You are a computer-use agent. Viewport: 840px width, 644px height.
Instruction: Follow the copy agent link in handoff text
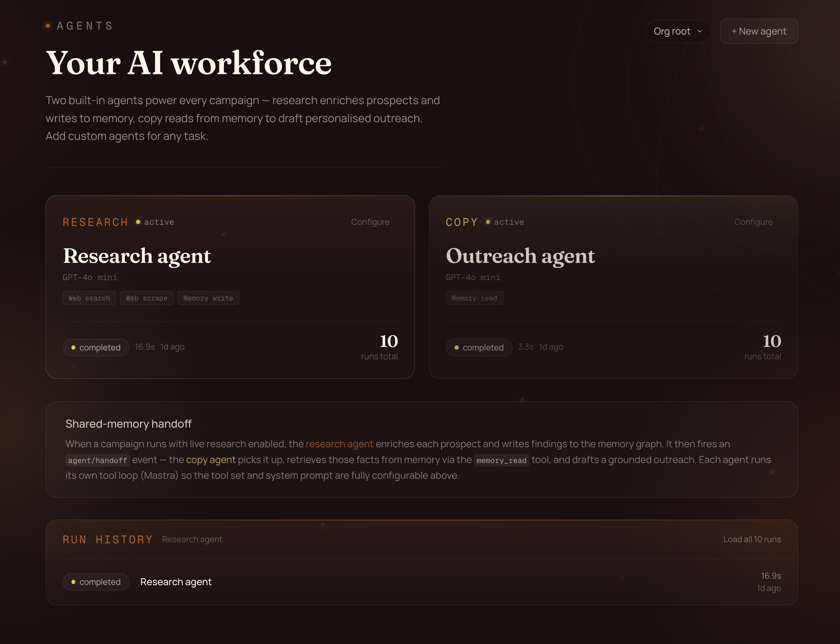pos(211,460)
